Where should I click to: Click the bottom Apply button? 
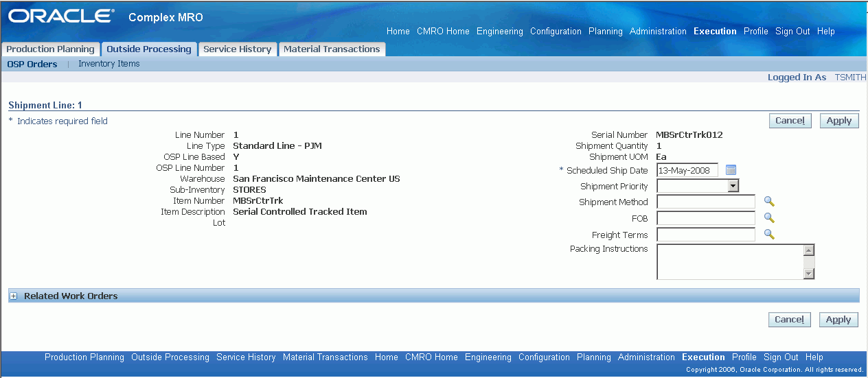point(838,320)
